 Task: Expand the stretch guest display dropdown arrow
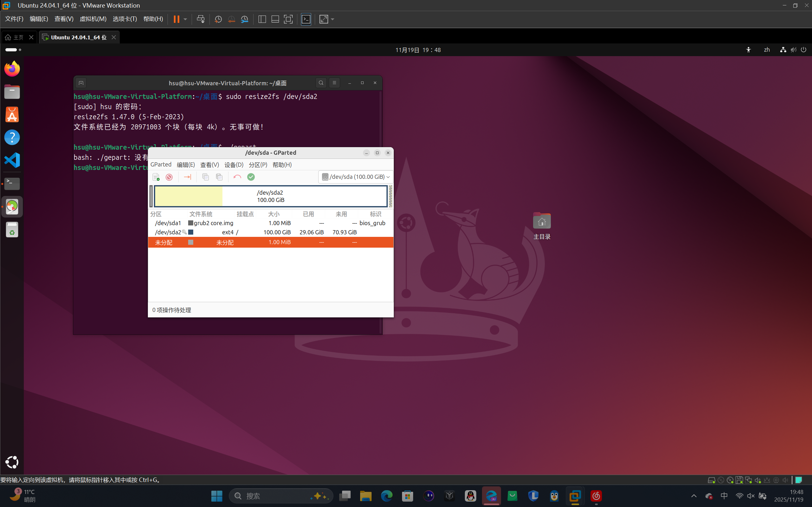(x=333, y=19)
